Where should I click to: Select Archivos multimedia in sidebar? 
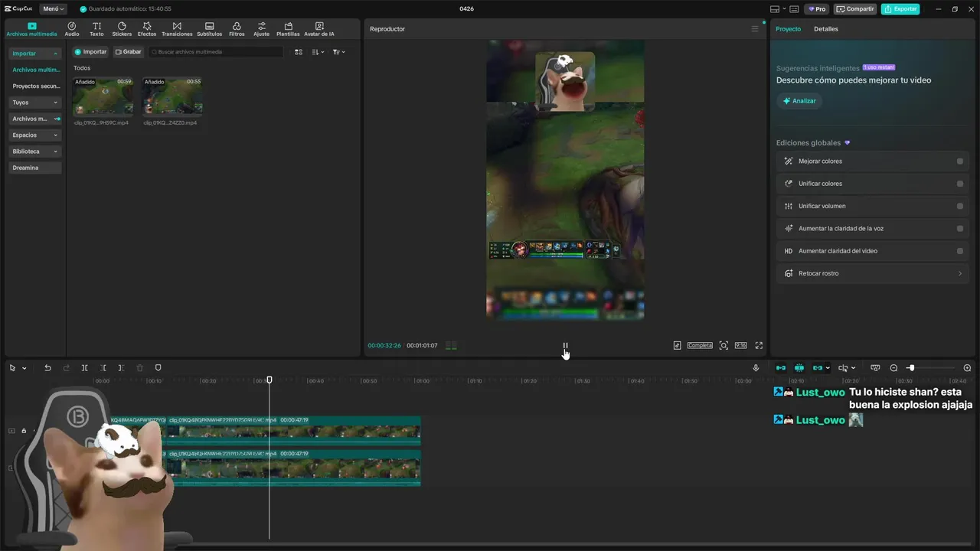coord(35,70)
